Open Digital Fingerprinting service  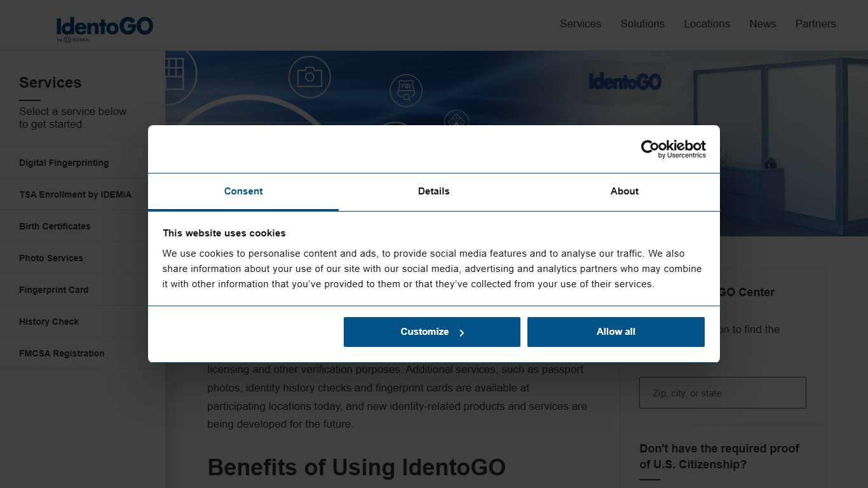(64, 163)
